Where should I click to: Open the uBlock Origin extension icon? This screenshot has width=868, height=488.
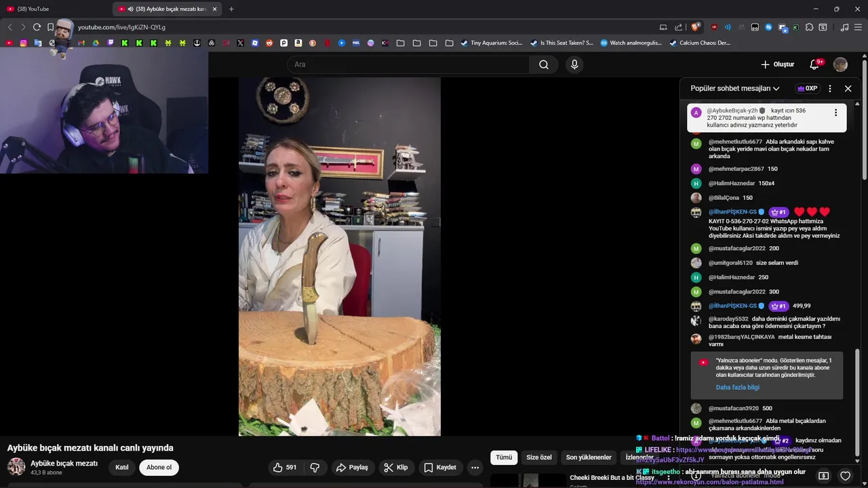pos(714,27)
